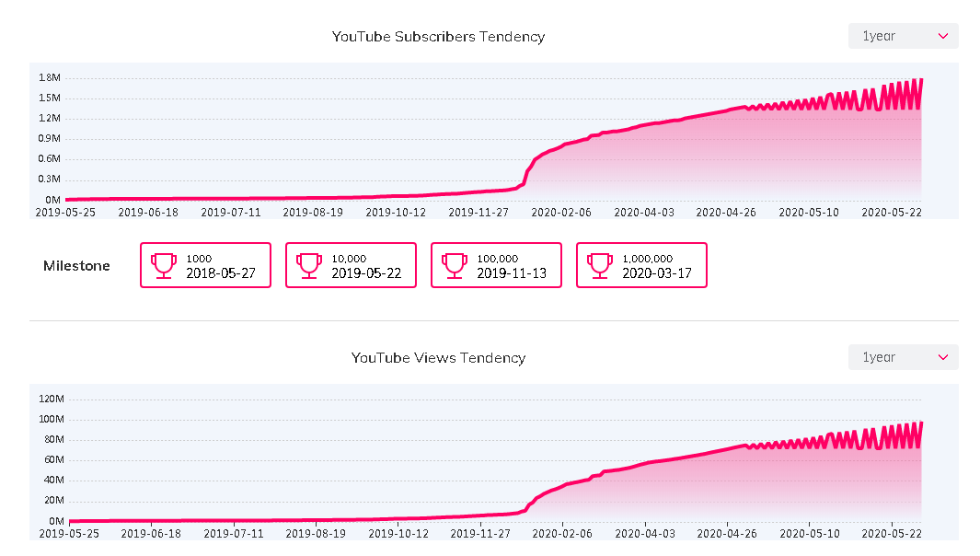Click the 1.8M label on subscribers axis

50,77
